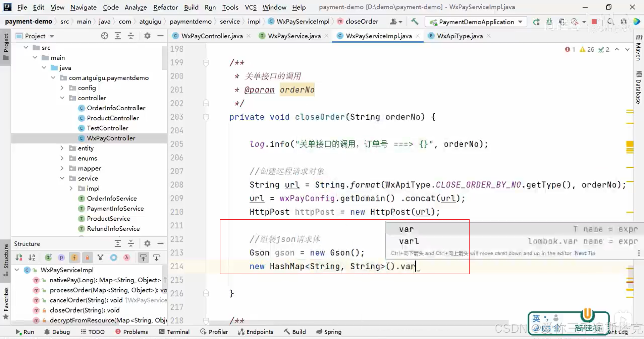Screen dimensions: 644x339
Task: Select the var completion suggestion
Action: [515, 229]
